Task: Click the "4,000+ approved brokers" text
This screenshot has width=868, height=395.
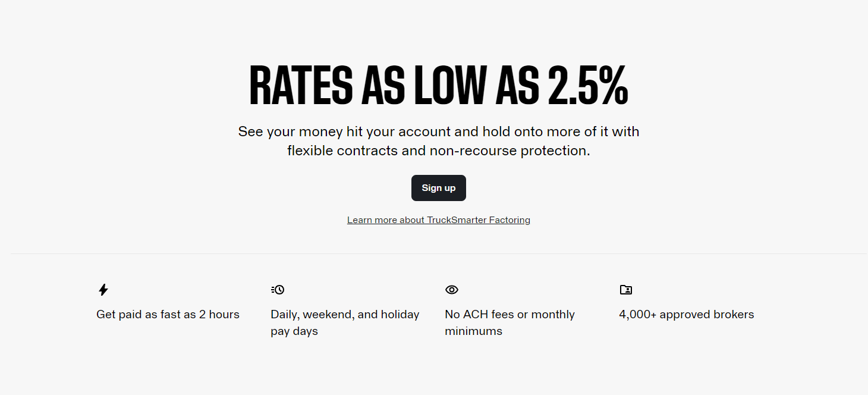Action: [686, 315]
